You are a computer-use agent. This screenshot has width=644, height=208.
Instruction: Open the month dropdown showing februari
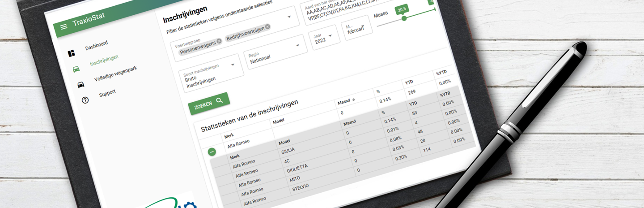click(x=363, y=25)
